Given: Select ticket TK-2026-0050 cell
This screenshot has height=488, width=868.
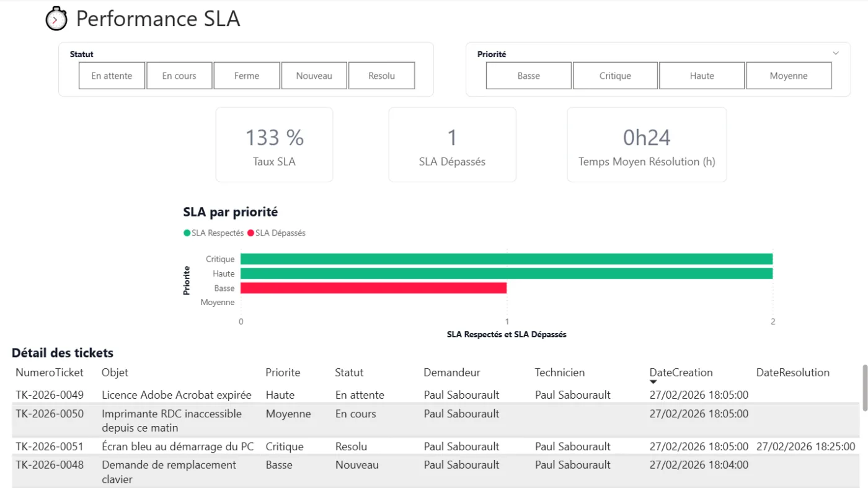Looking at the screenshot, I should tap(50, 414).
